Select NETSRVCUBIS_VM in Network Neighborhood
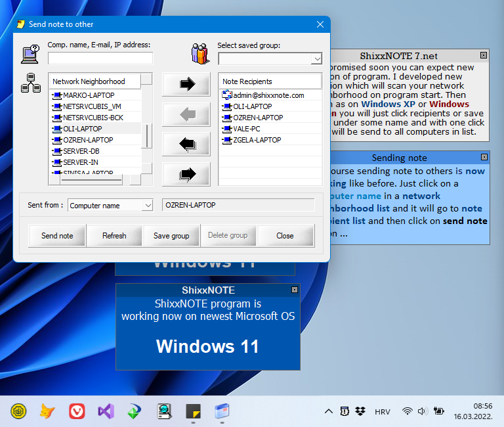504x427 pixels. click(x=95, y=106)
